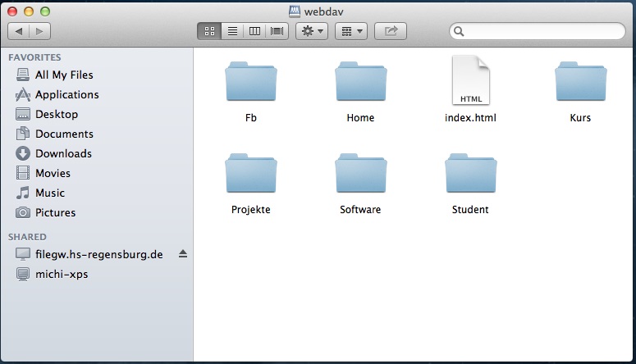This screenshot has width=636, height=364.
Task: Select filegw.hs-regensburg.de shared server
Action: click(89, 255)
